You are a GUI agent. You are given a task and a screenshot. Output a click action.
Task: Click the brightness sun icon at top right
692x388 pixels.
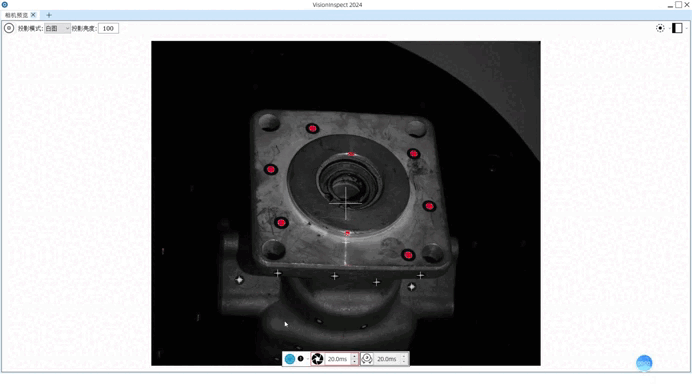tap(660, 28)
